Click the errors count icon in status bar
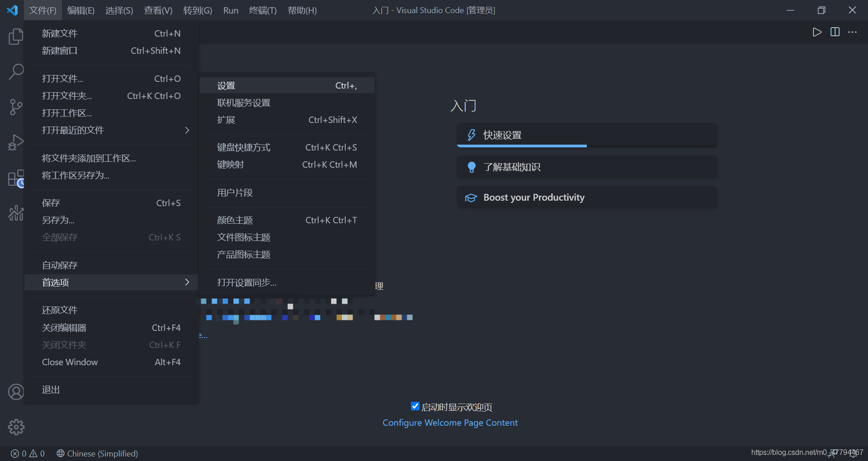 15,453
